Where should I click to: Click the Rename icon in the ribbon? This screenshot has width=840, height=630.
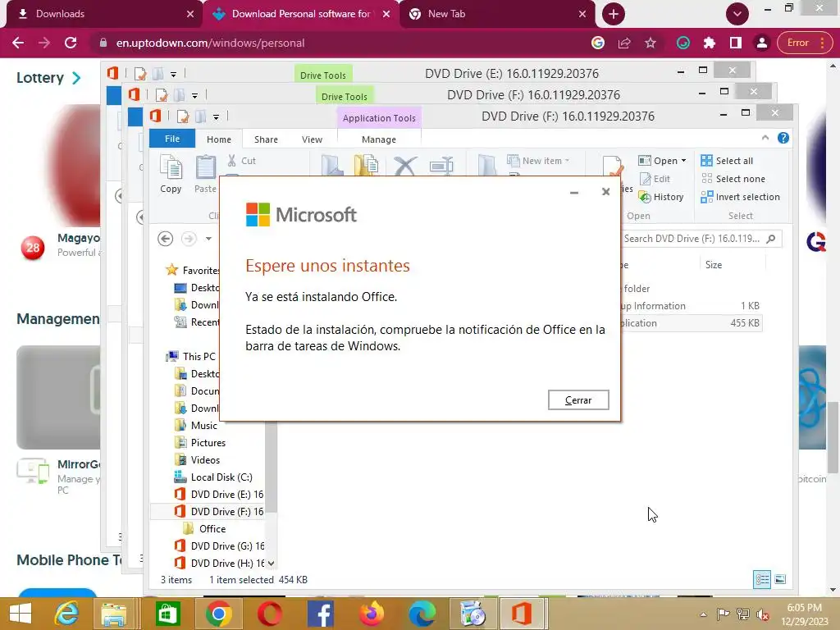[441, 166]
